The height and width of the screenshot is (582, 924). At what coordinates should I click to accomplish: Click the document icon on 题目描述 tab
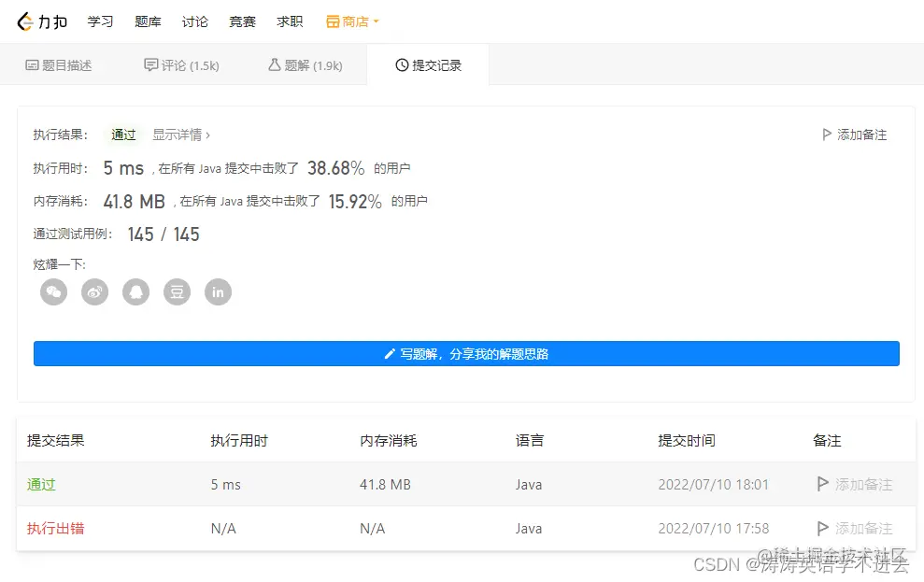tap(29, 64)
